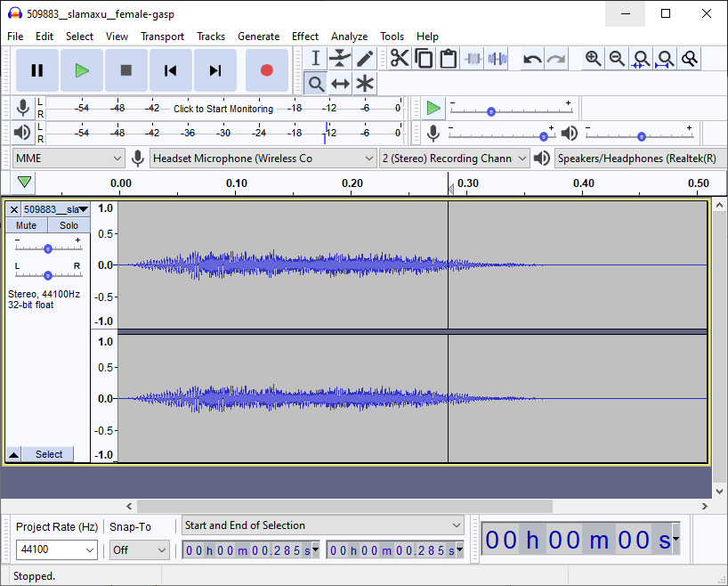Solo the 509883__sla track
The width and height of the screenshot is (728, 586).
[x=69, y=225]
